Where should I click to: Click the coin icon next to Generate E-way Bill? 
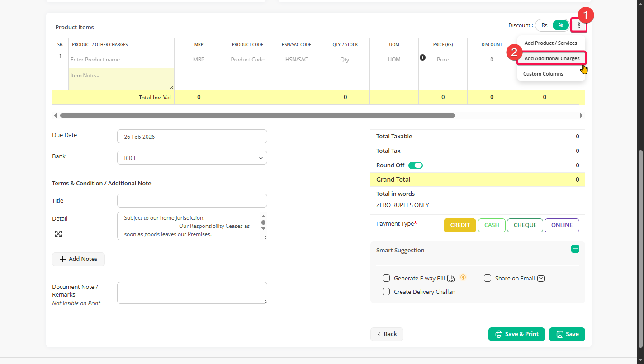(463, 278)
